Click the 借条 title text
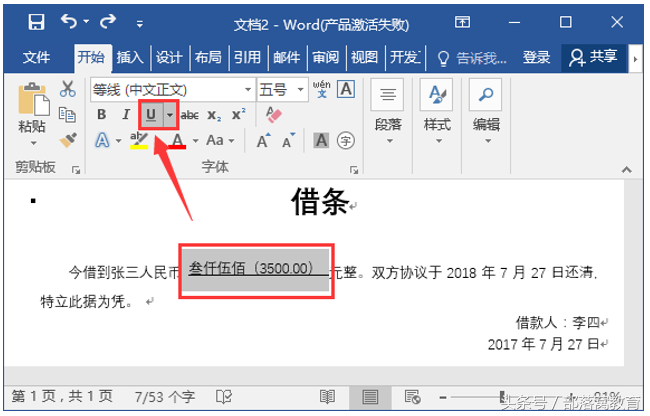The width and height of the screenshot is (650, 416). (x=320, y=202)
